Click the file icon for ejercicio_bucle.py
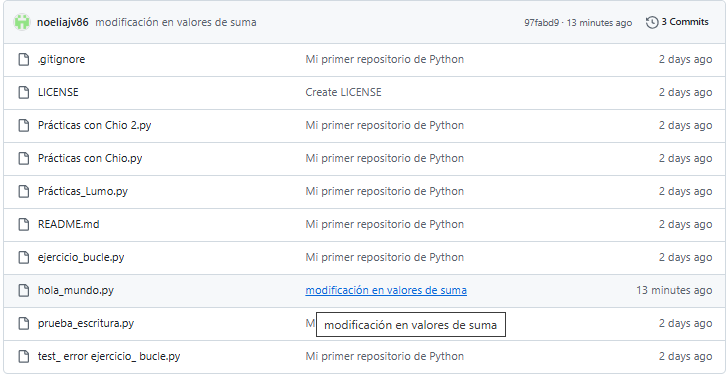Image resolution: width=726 pixels, height=374 pixels. click(x=24, y=257)
